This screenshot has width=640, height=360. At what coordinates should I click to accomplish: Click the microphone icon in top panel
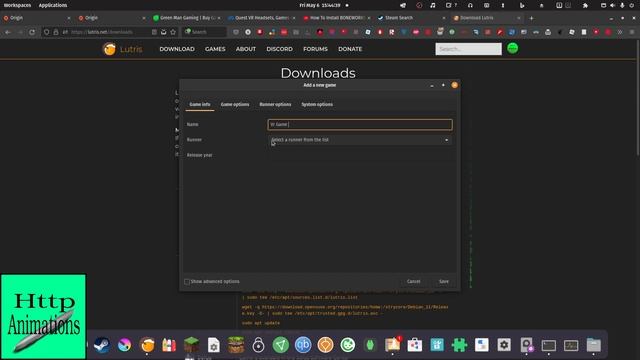click(622, 5)
